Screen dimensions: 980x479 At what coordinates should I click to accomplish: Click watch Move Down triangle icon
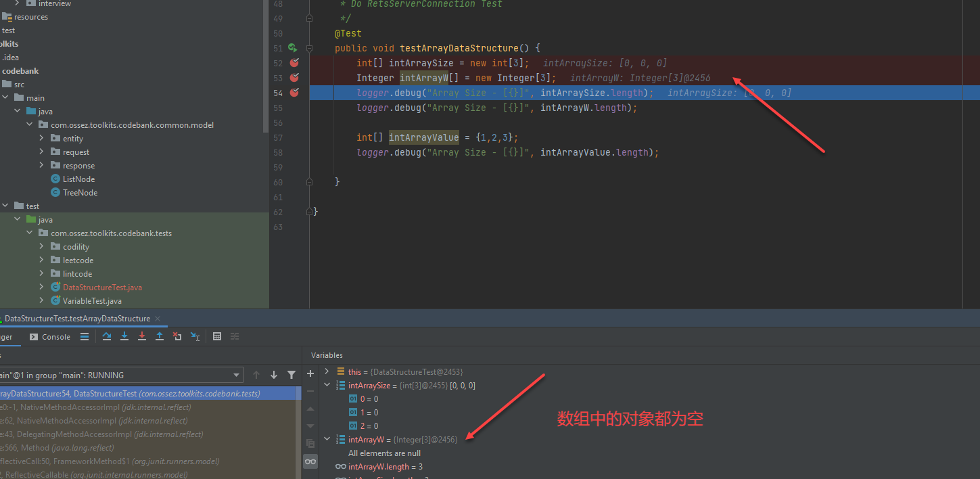[x=310, y=426]
